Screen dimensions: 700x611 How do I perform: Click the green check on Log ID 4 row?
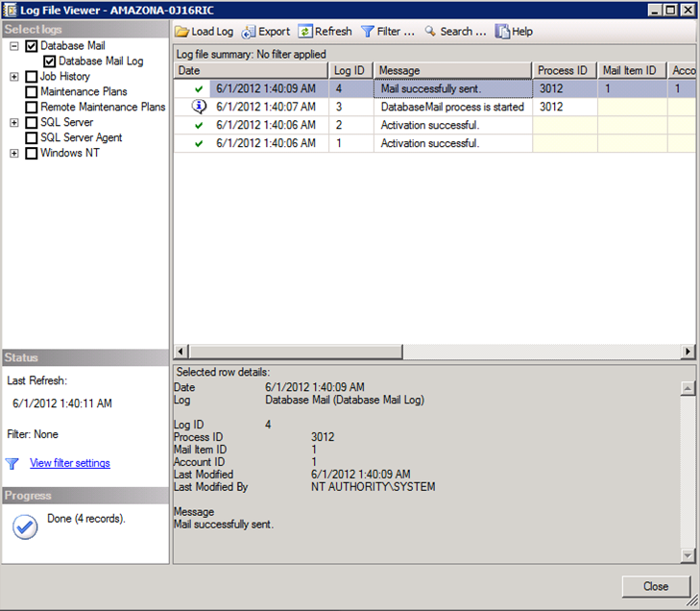pos(199,89)
